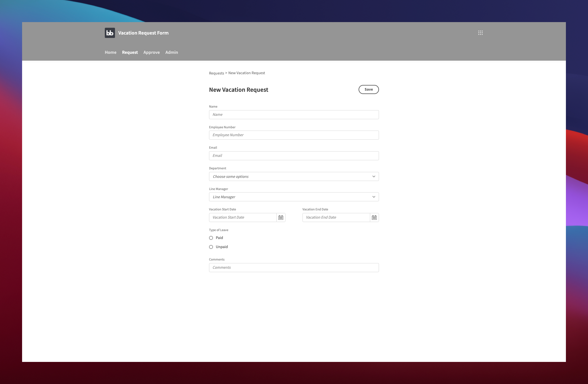Click the breadcrumb Requests link
Viewport: 588px width, 384px height.
point(216,73)
